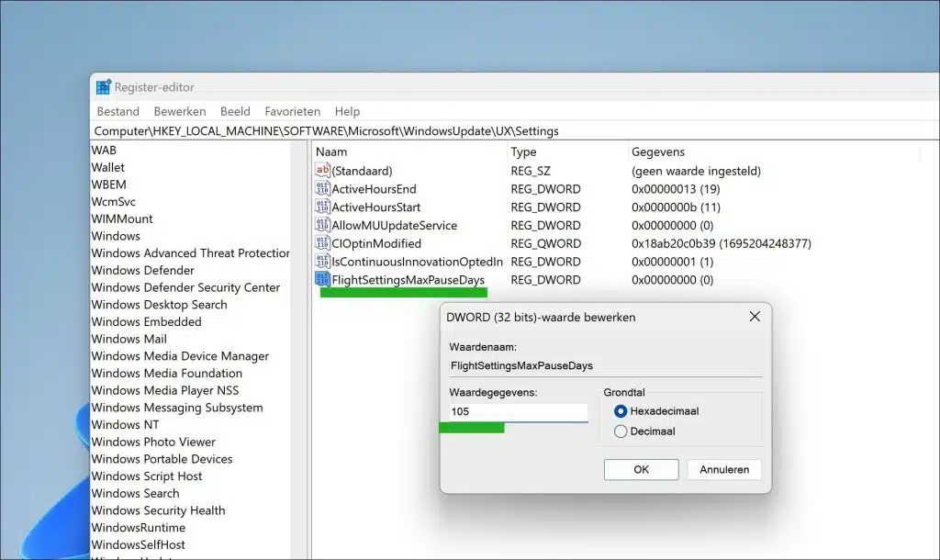Select the Windows NT key
The height and width of the screenshot is (560, 940).
[125, 424]
